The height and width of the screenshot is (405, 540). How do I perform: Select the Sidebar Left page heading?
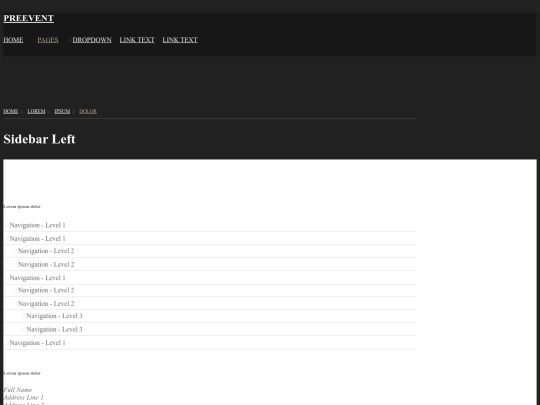[39, 139]
